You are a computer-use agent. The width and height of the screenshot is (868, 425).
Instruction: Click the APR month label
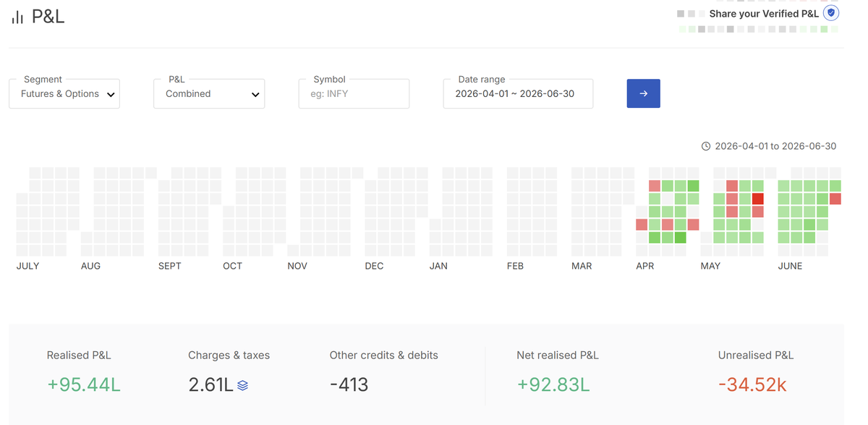click(644, 266)
